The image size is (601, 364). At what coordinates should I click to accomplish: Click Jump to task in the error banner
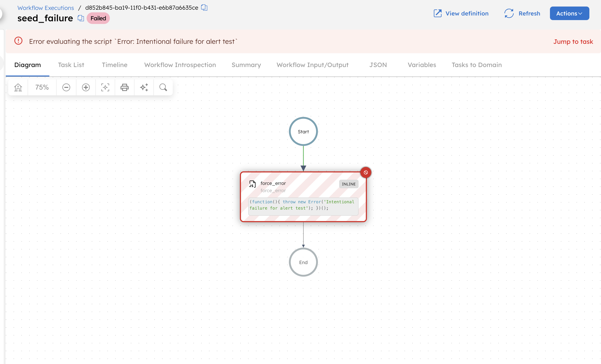(573, 41)
